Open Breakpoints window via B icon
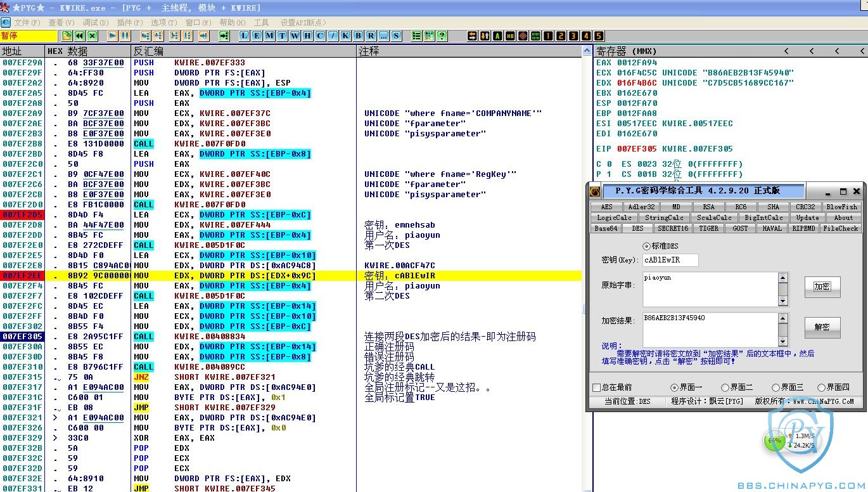The image size is (868, 492). click(x=359, y=36)
